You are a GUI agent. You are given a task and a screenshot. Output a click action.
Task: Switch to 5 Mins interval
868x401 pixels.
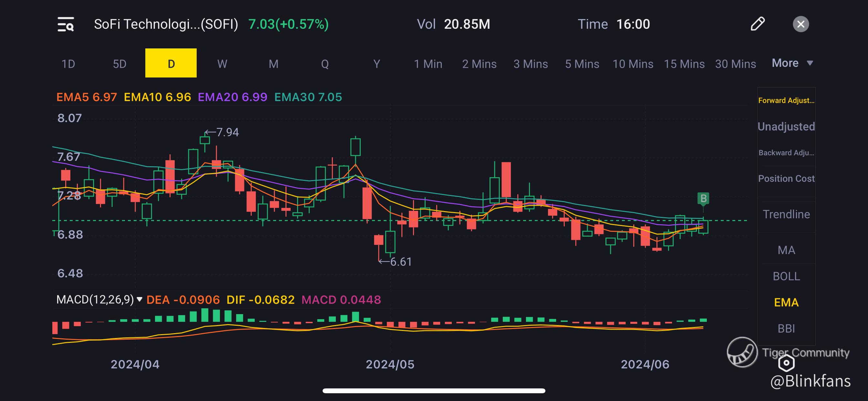click(582, 64)
